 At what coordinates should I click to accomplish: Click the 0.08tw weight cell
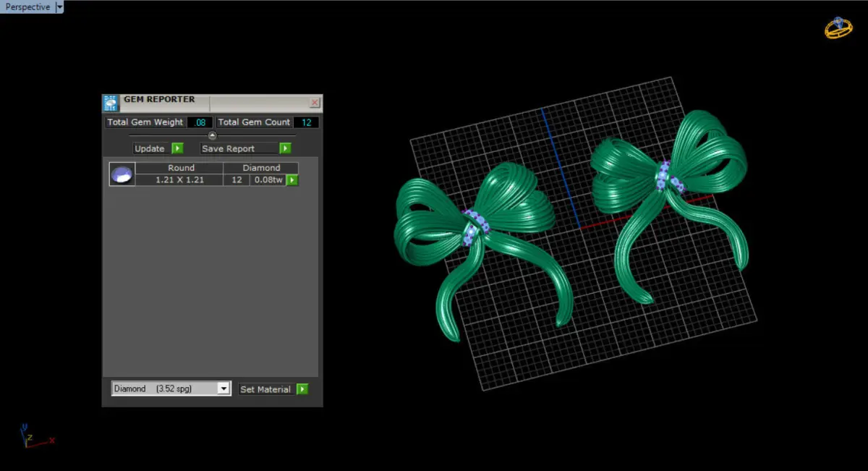pos(268,180)
